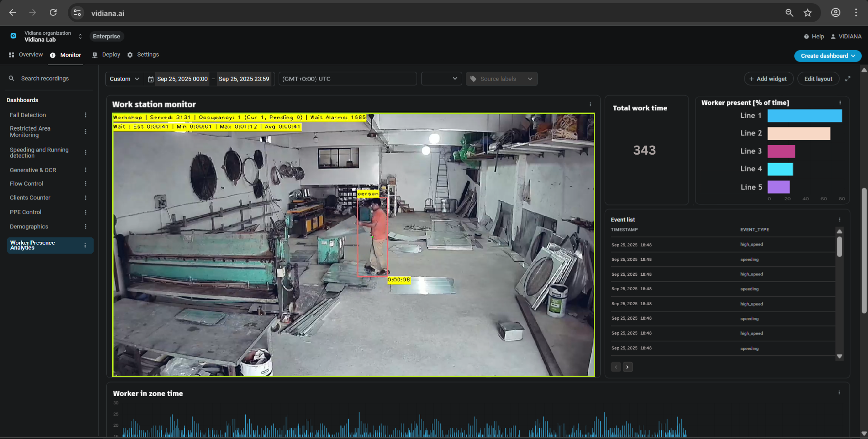Open the Event list widget kebab menu
Image resolution: width=868 pixels, height=439 pixels.
point(840,219)
